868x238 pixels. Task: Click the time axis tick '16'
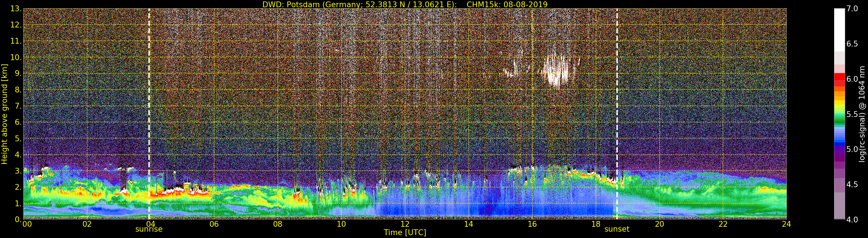[x=532, y=224]
